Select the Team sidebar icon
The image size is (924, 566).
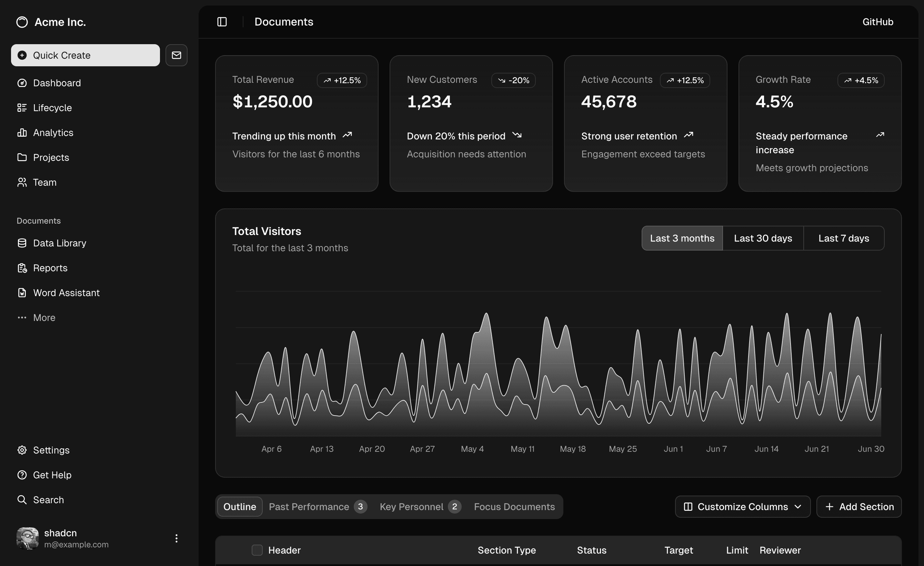[22, 182]
